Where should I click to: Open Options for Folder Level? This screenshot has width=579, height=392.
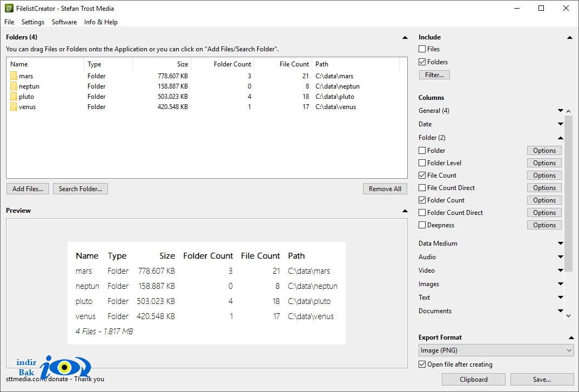click(544, 163)
